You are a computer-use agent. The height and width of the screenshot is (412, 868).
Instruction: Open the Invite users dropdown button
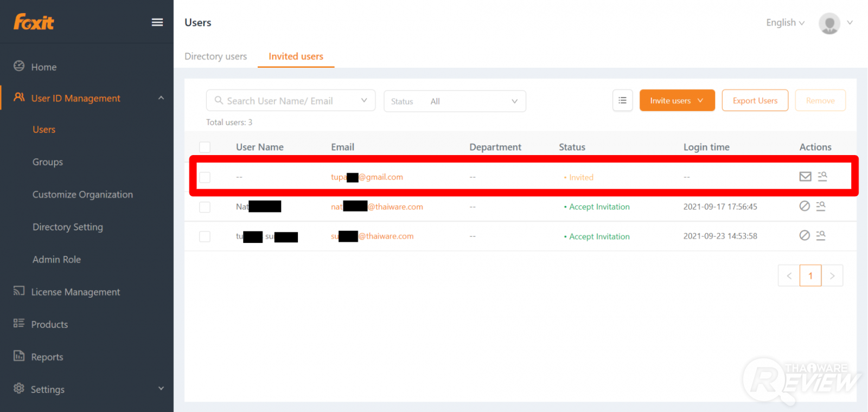[x=677, y=100]
